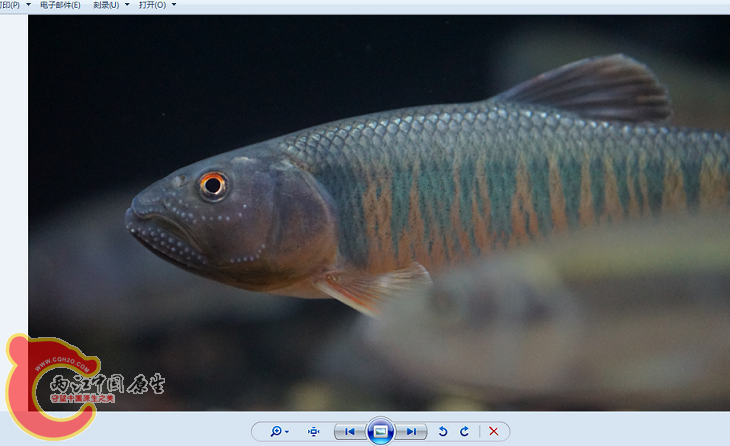Go to the previous image
The height and width of the screenshot is (446, 730).
point(347,431)
